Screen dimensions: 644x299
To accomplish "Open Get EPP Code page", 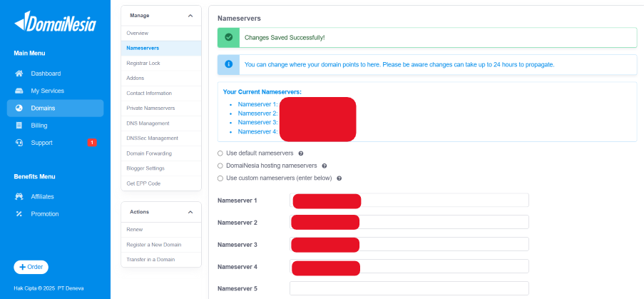I will (142, 183).
